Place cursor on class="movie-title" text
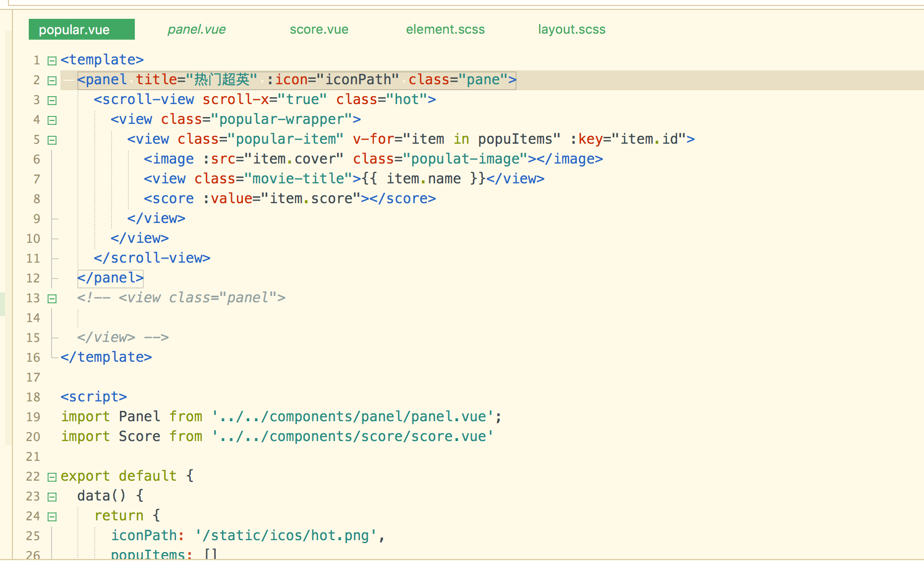 point(273,178)
